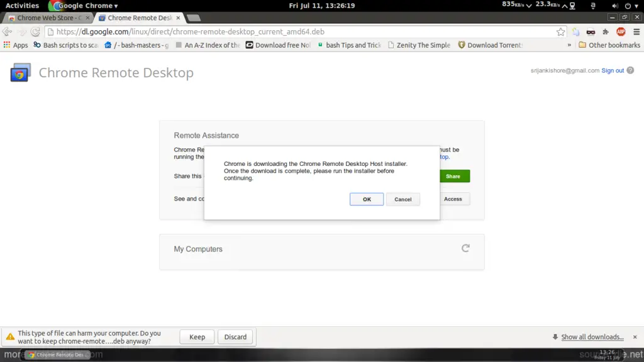This screenshot has height=362, width=644.
Task: Select the Chrome Remote Desktop tab
Action: click(138, 18)
